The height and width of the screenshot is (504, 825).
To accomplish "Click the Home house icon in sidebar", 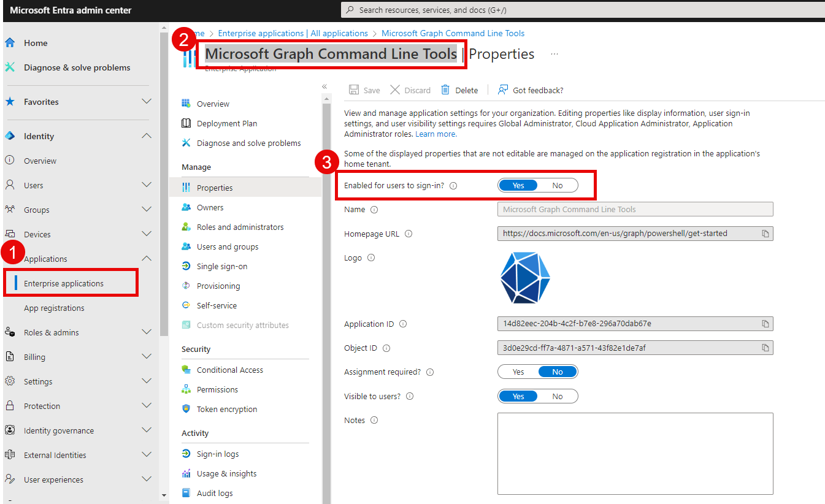I will [x=10, y=43].
